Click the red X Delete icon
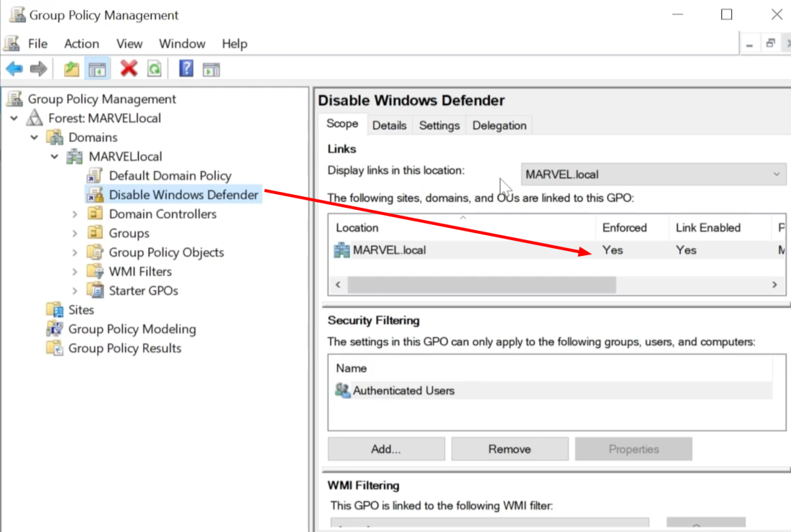The width and height of the screenshot is (791, 532). click(x=129, y=69)
